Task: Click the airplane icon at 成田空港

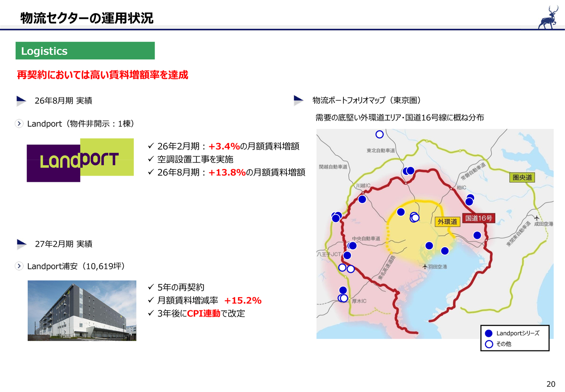Action: 536,218
